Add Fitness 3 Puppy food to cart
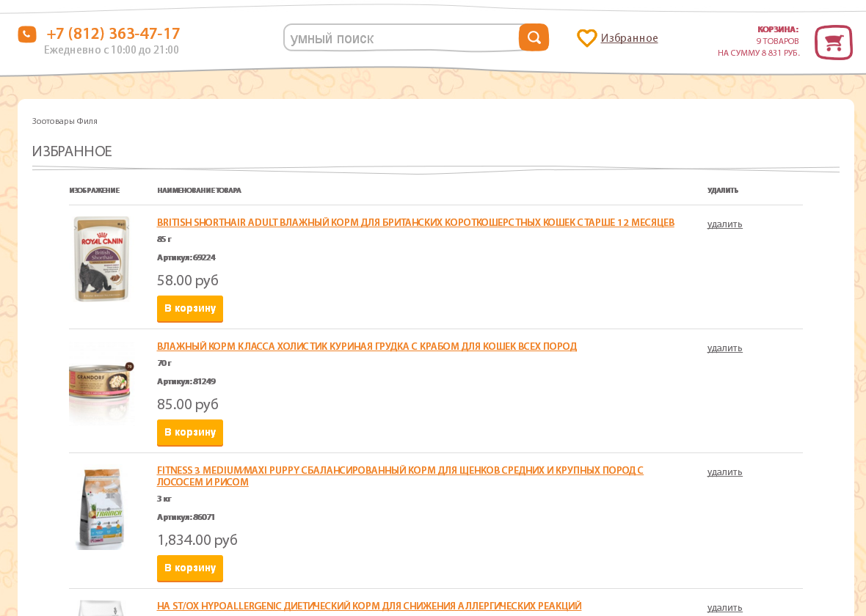Screen dimensions: 866x616 (190, 568)
